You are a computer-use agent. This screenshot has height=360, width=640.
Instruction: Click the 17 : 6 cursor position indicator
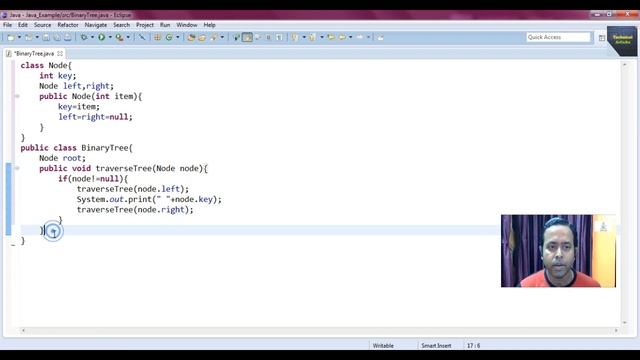point(473,346)
